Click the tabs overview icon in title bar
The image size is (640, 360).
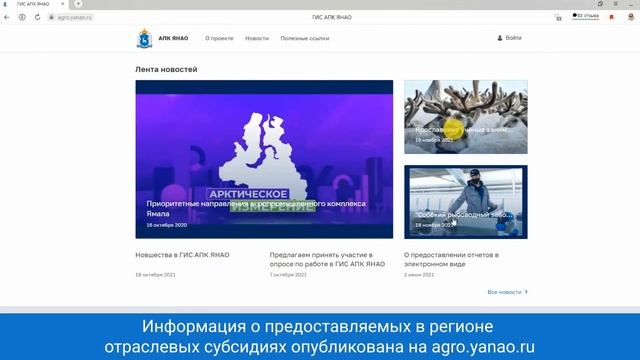click(600, 4)
